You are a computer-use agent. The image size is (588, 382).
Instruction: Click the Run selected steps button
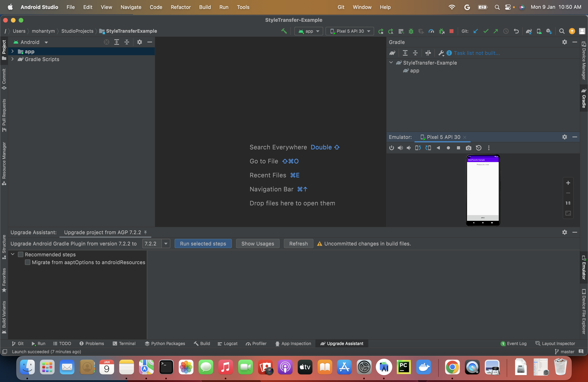tap(203, 244)
